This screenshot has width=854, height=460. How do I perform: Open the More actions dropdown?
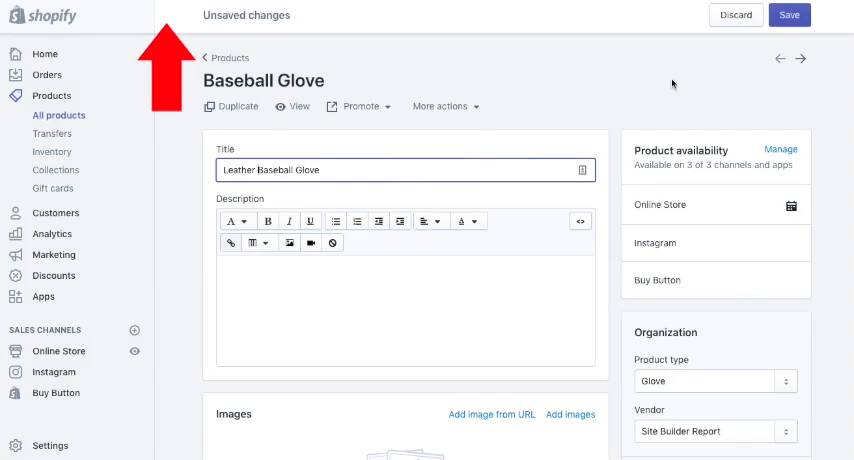(446, 107)
